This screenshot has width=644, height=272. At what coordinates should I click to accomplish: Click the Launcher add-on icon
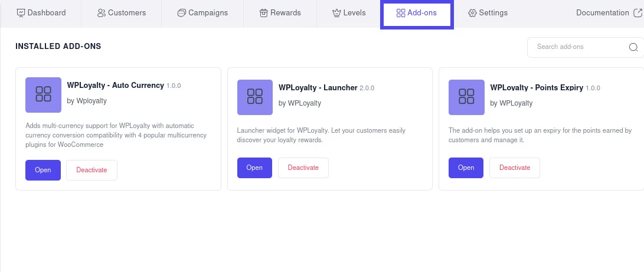(254, 97)
